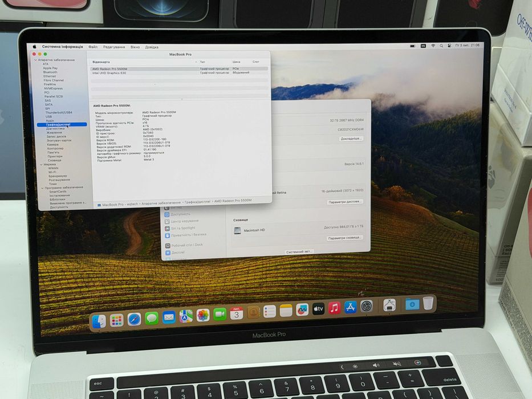The image size is (532, 399).
Task: Click Spotlight search magnifier icon
Action: (x=441, y=46)
